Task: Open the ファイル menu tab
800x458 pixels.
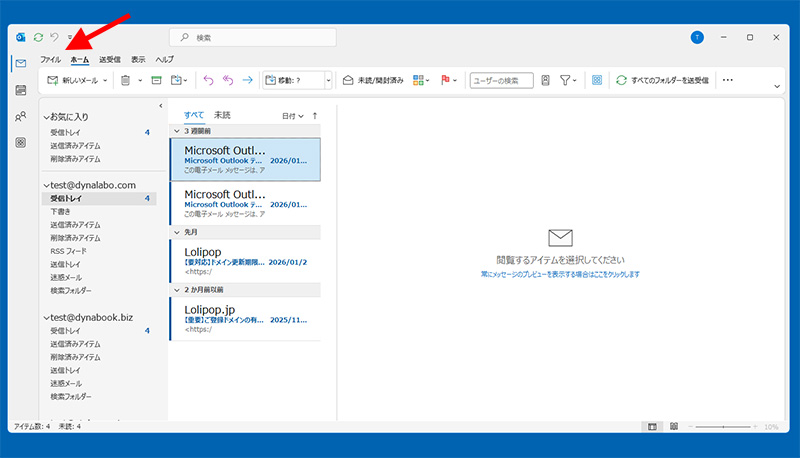Action: click(50, 60)
